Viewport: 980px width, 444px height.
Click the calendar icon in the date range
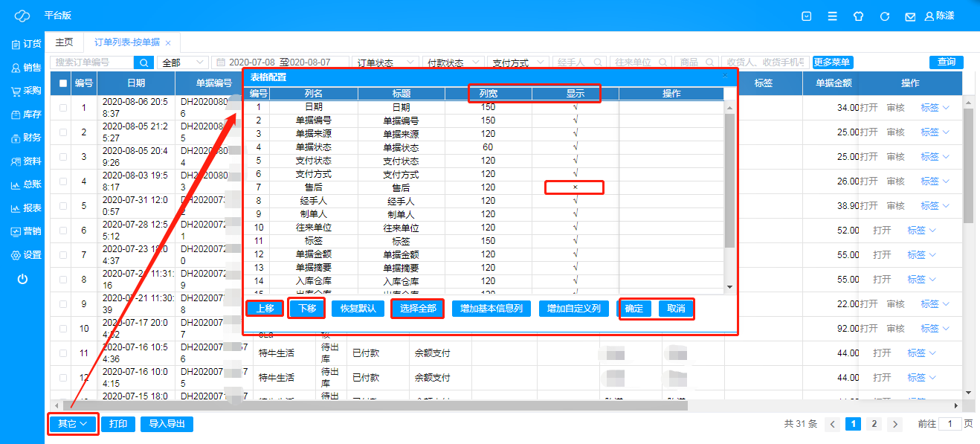click(219, 62)
